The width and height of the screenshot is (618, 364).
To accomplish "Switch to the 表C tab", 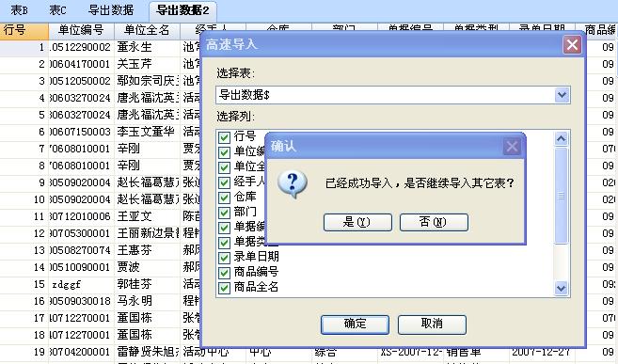I will click(57, 10).
